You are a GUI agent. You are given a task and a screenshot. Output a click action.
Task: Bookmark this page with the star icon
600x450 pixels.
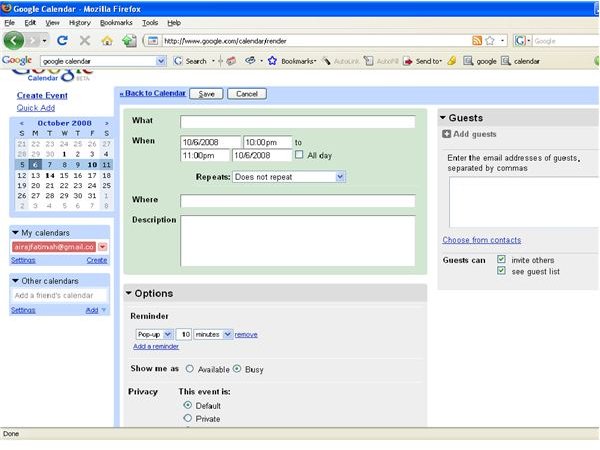point(489,41)
